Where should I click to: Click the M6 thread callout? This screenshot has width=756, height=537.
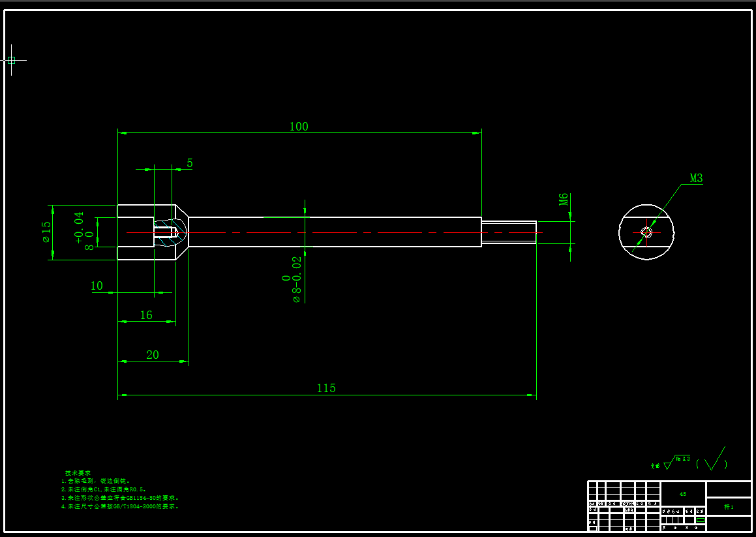564,199
